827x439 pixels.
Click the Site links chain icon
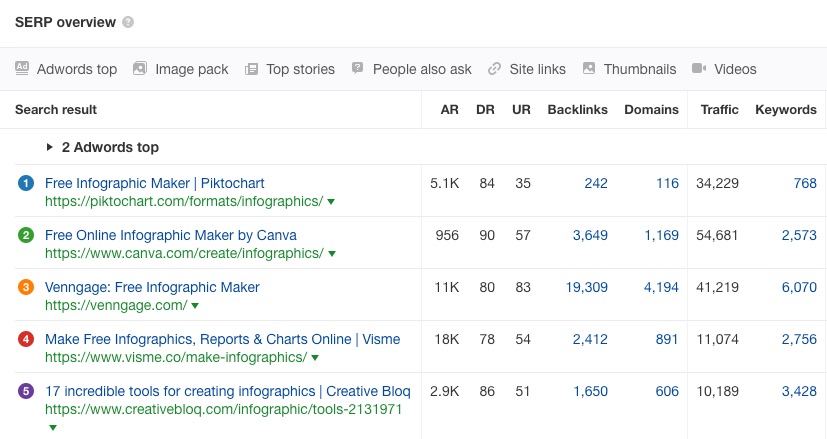coord(494,69)
